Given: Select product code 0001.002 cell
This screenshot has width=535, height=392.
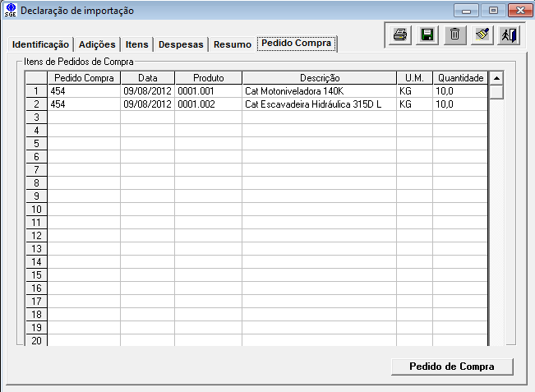Looking at the screenshot, I should 208,104.
